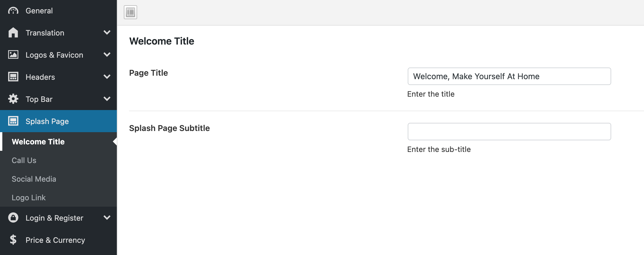Expand the Translation section chevron
644x255 pixels.
click(x=107, y=32)
